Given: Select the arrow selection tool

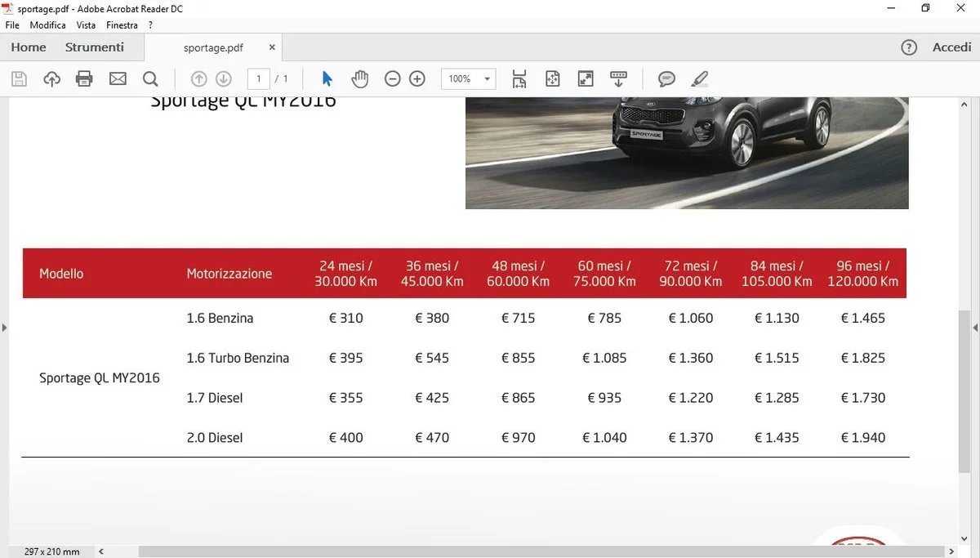Looking at the screenshot, I should 327,79.
